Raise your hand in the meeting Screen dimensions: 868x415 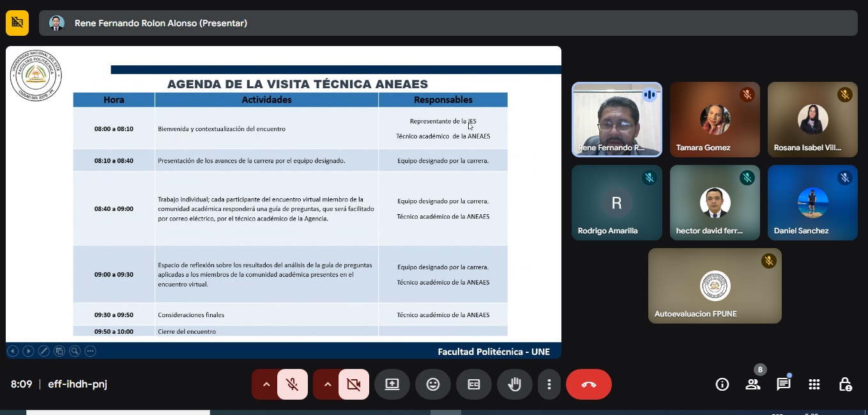(x=514, y=384)
